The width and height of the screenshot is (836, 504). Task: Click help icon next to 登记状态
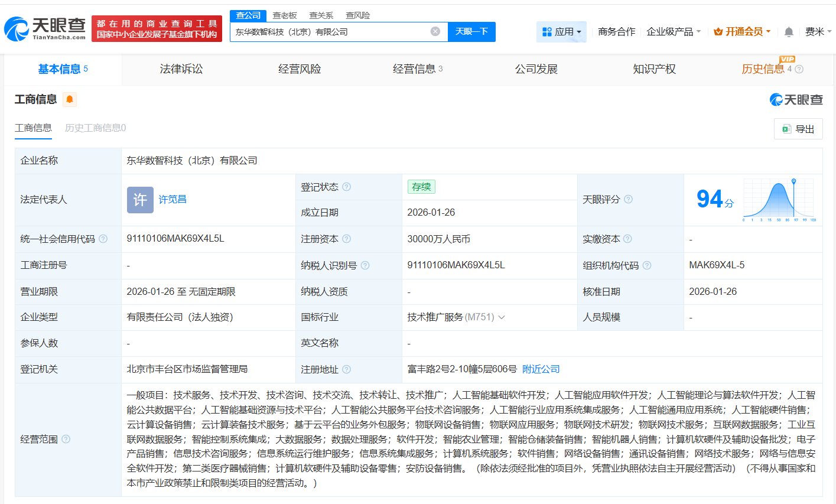347,187
